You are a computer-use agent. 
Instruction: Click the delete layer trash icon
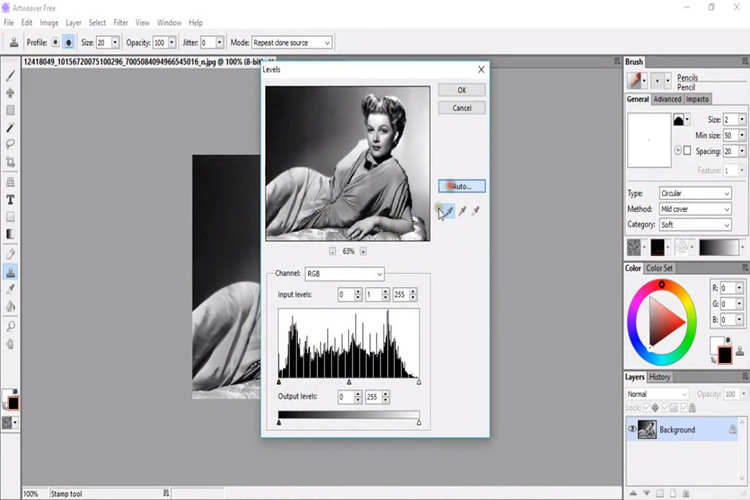(x=686, y=493)
